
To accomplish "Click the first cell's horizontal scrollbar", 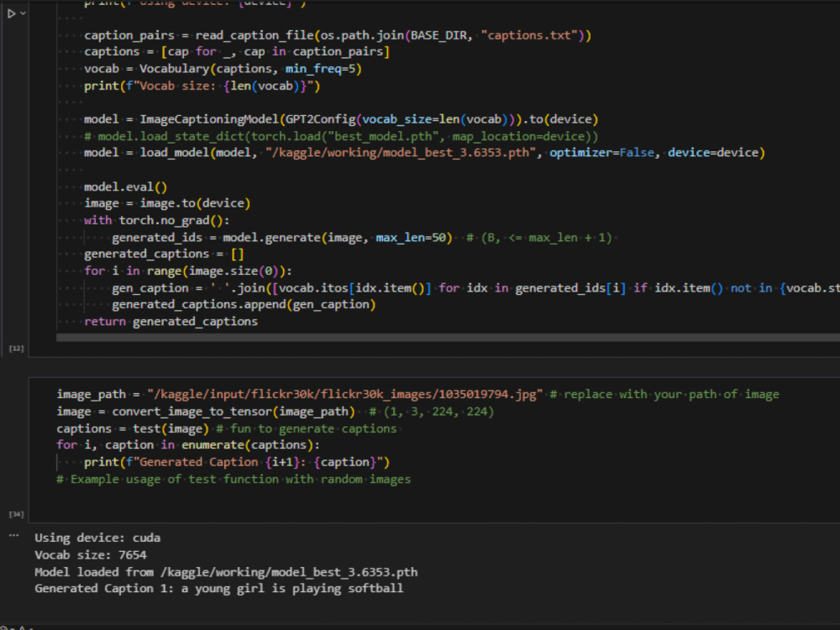I will click(x=448, y=338).
